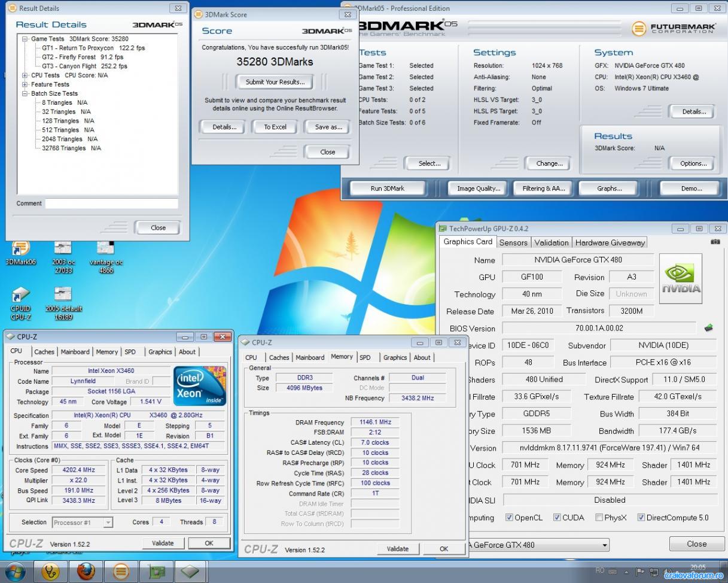Enable the PhysX checkbox in GPU-Z
Image resolution: width=728 pixels, height=583 pixels.
[x=599, y=518]
